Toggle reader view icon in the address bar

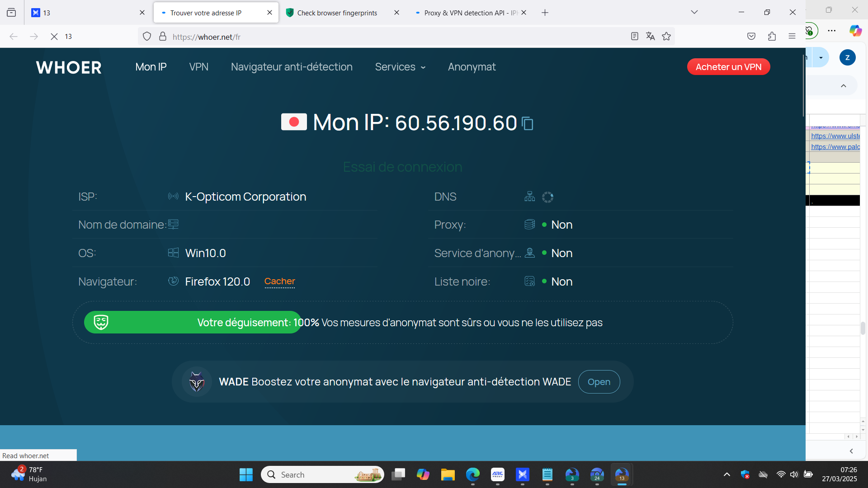pyautogui.click(x=634, y=37)
